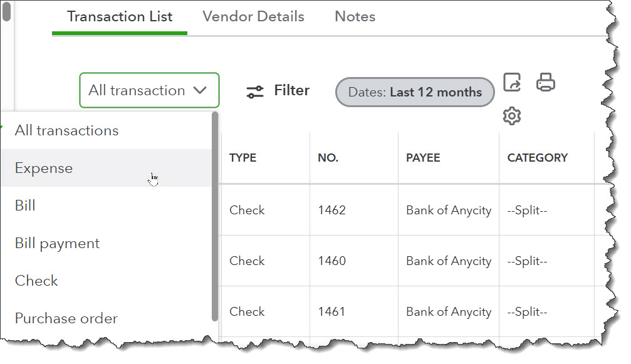Viewport: 631px width, 364px height.
Task: Click the export transaction list icon
Action: (512, 83)
